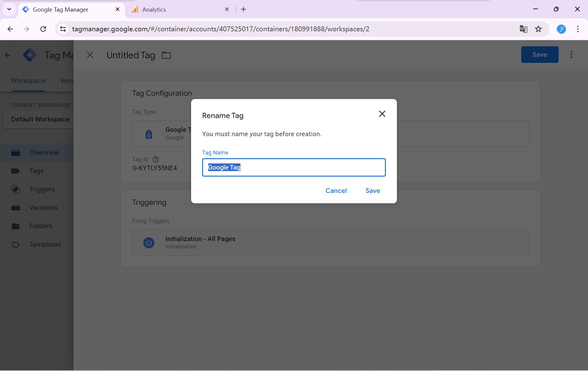
Task: Go back with Tag Manager back arrow
Action: (7, 55)
